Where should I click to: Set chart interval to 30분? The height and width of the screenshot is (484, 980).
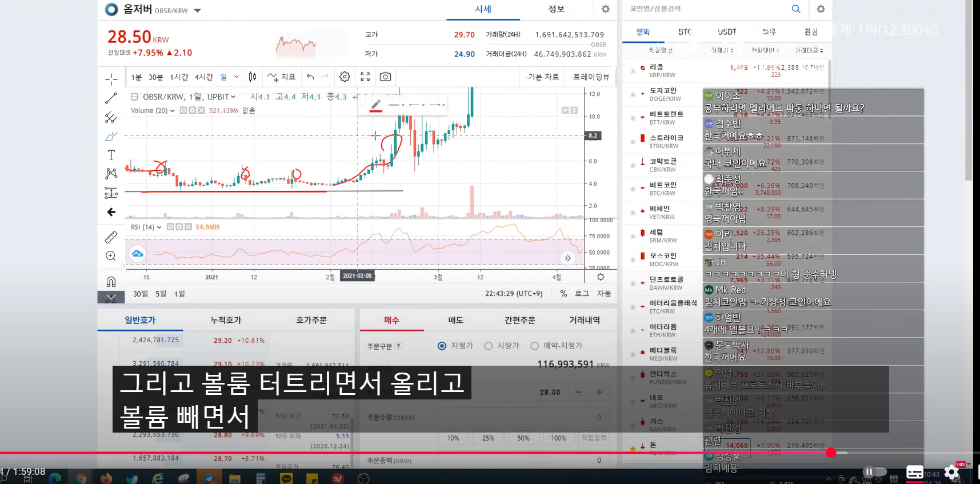[155, 77]
